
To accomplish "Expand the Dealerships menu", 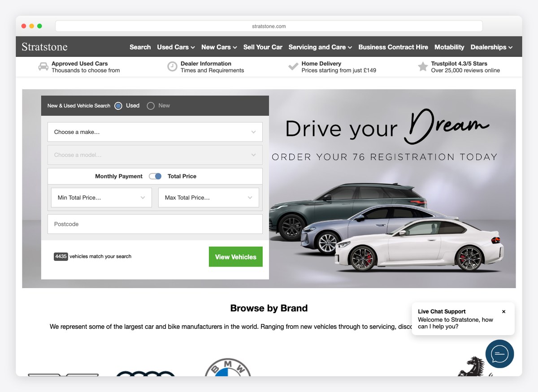I will (491, 47).
